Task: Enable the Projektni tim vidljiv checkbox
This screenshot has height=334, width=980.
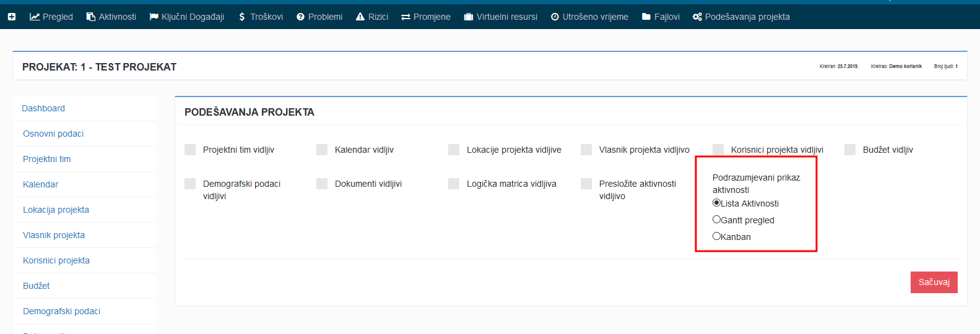Action: point(190,150)
